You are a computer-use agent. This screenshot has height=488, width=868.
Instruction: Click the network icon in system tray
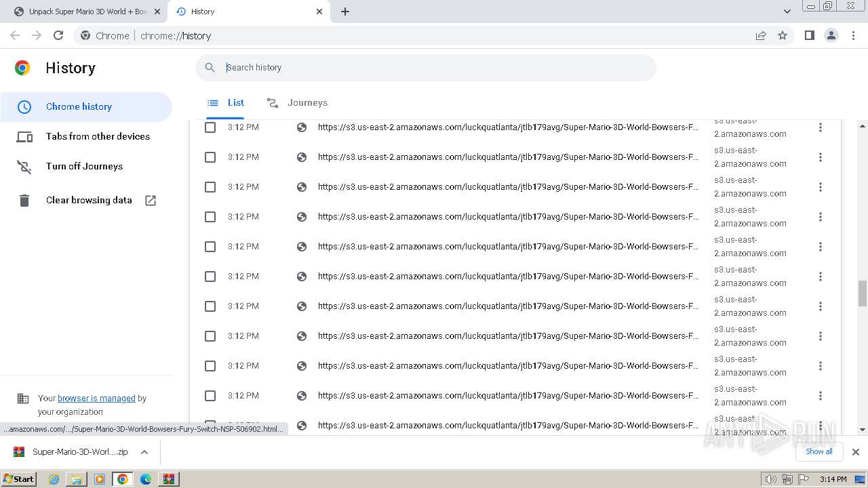(787, 479)
